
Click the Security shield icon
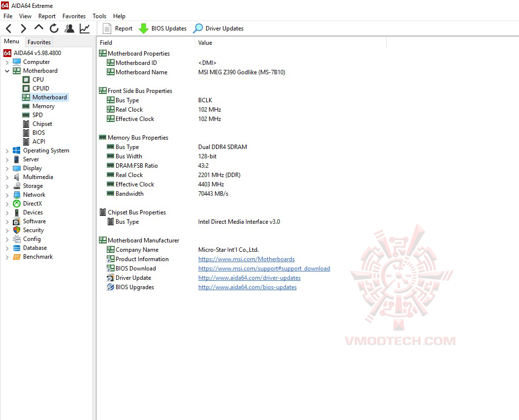17,230
